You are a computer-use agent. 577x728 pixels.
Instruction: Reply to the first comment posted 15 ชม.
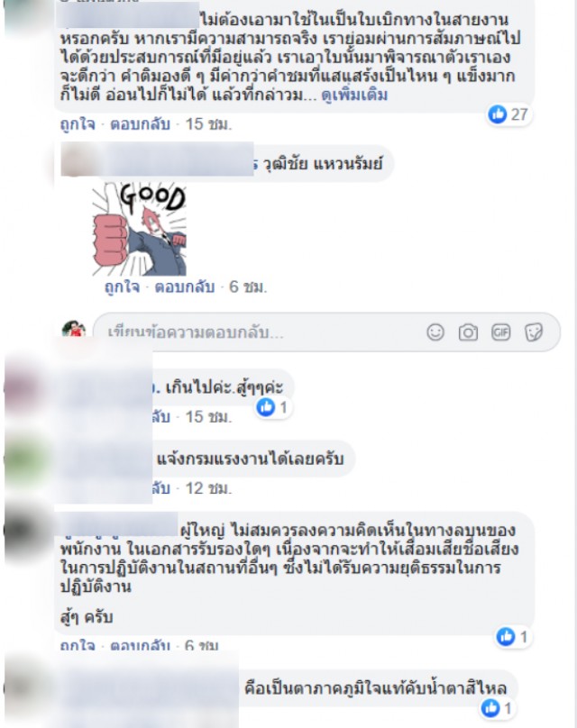(140, 124)
